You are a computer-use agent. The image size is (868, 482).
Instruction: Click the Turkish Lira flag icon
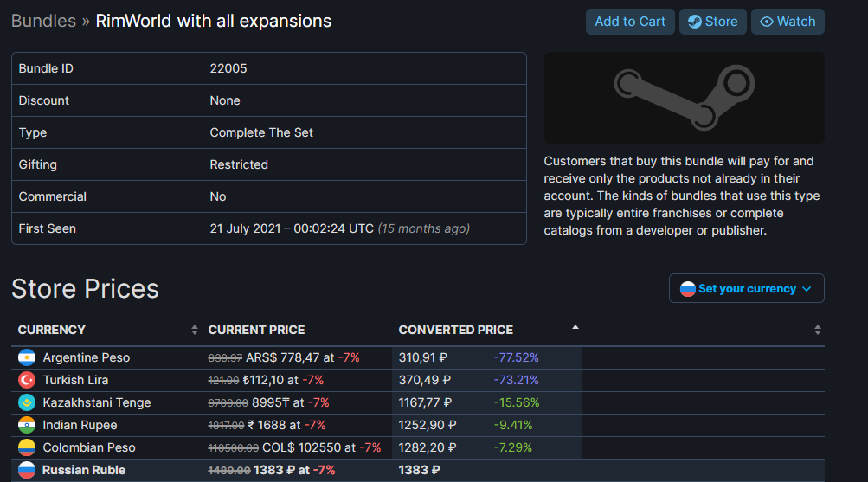point(27,380)
